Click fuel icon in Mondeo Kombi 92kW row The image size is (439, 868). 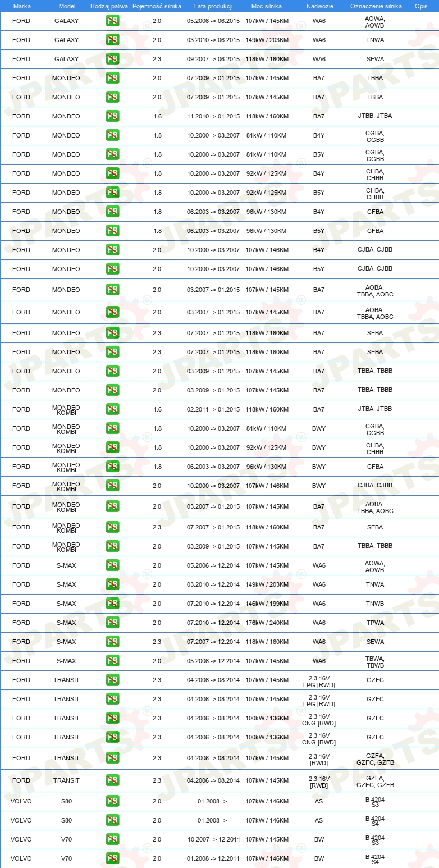pos(113,447)
